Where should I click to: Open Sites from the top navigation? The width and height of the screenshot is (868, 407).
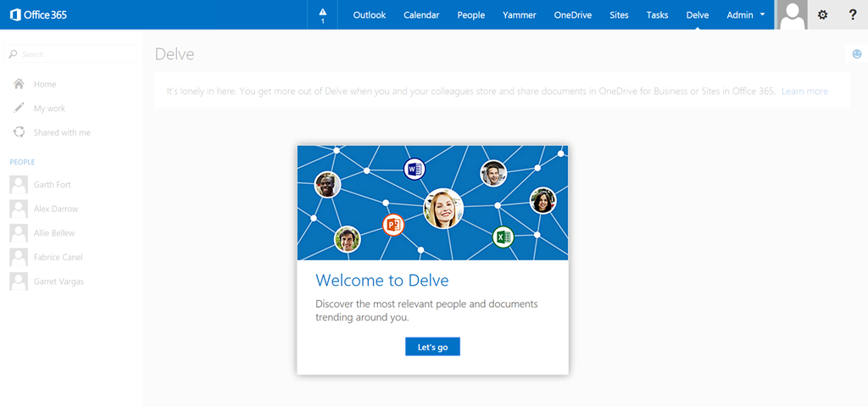pyautogui.click(x=619, y=15)
